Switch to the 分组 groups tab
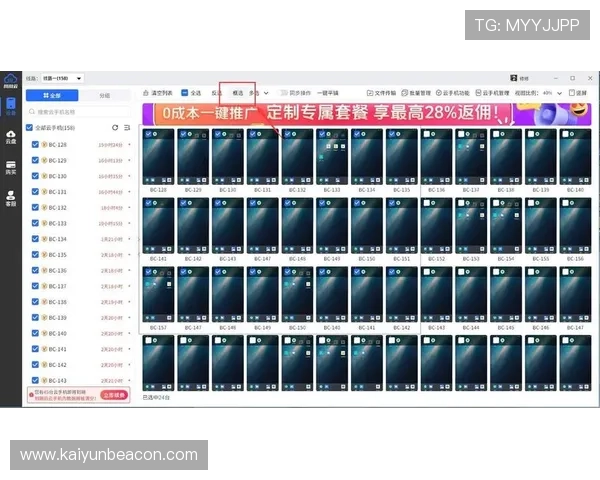 tap(105, 96)
